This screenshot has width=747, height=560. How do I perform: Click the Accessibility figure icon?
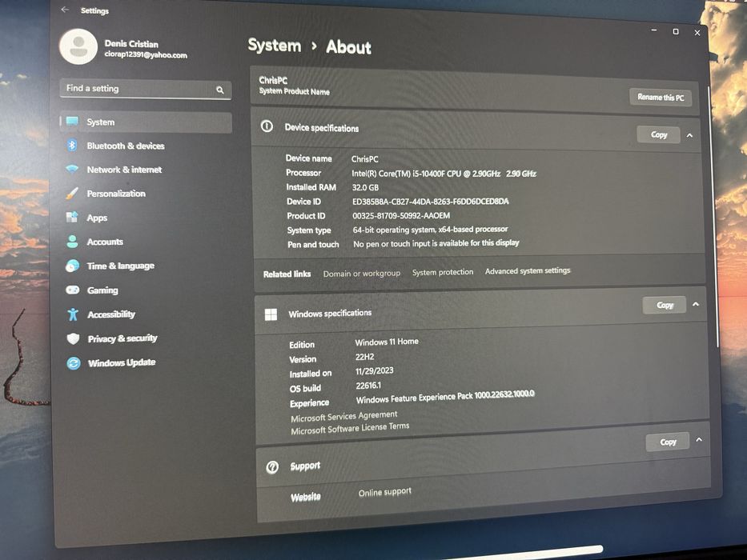(73, 314)
